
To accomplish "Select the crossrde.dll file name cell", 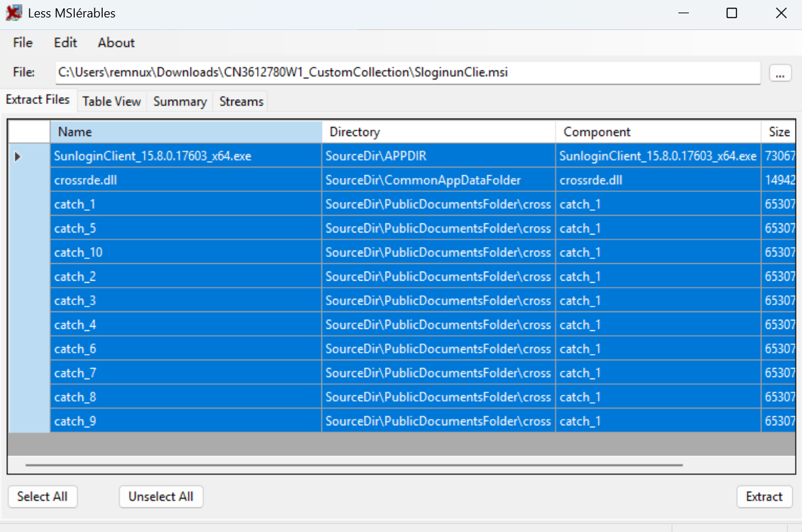I will point(186,180).
